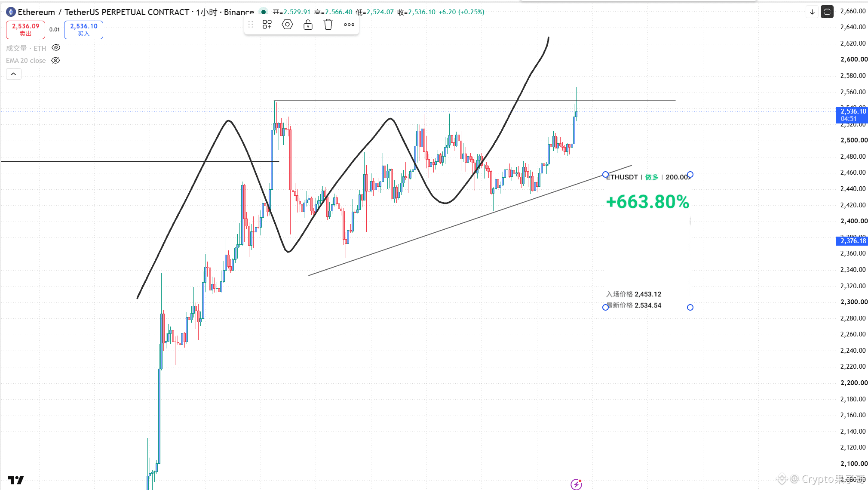
Task: Click the 0.01 spread value
Action: [x=55, y=30]
